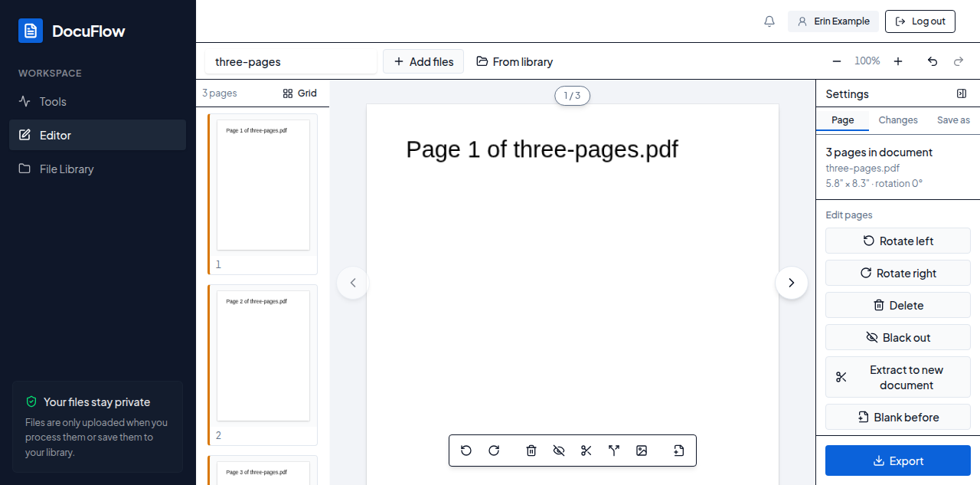
Task: Open the notifications bell
Action: tap(769, 21)
